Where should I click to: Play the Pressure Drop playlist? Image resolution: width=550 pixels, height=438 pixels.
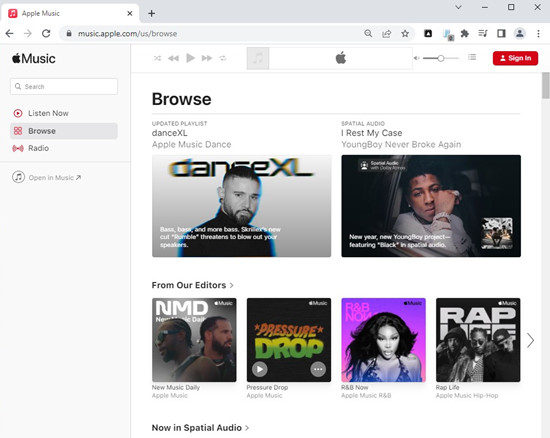(x=260, y=369)
